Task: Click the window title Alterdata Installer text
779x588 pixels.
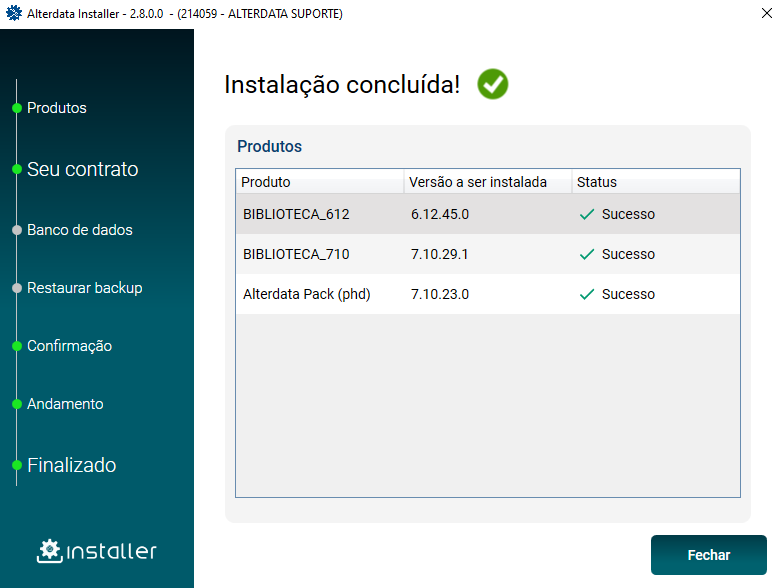Action: coord(185,13)
